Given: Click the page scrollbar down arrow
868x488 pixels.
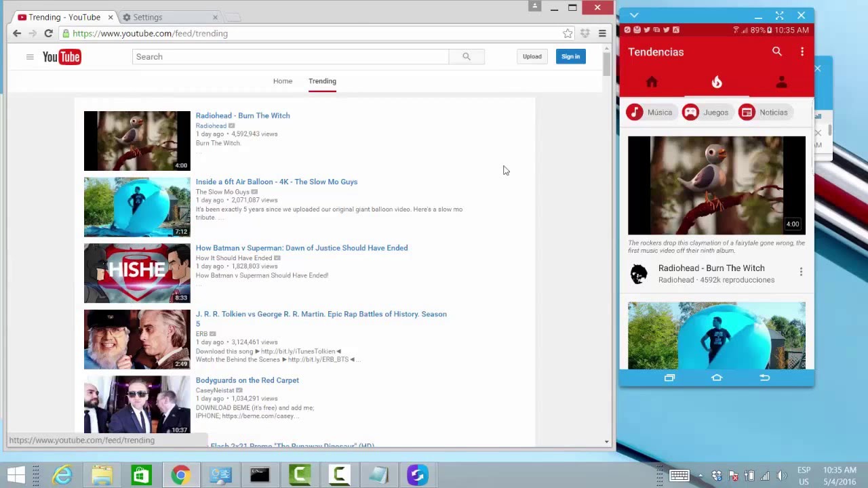Looking at the screenshot, I should [x=606, y=442].
